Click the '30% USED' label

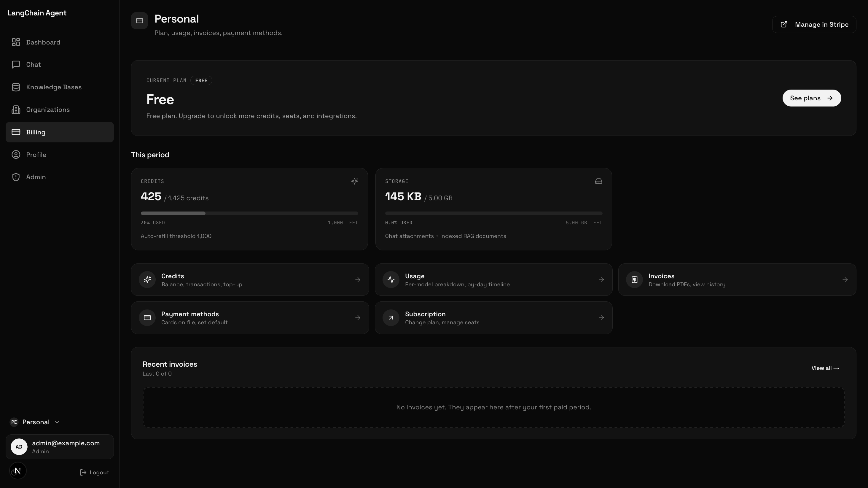pos(153,223)
